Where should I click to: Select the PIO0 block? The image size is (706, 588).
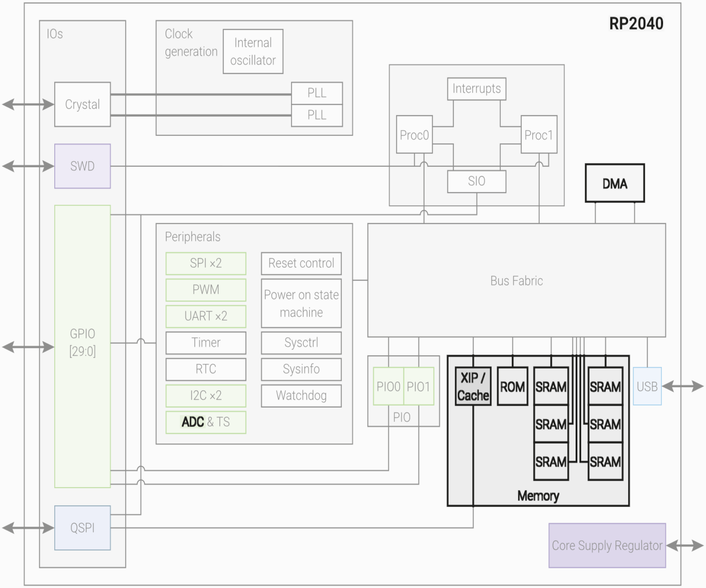click(x=389, y=386)
